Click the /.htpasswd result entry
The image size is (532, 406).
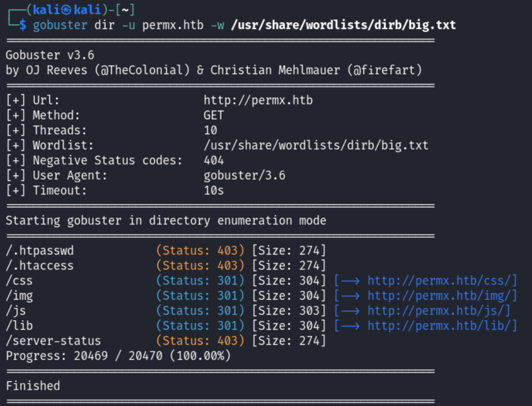click(40, 251)
